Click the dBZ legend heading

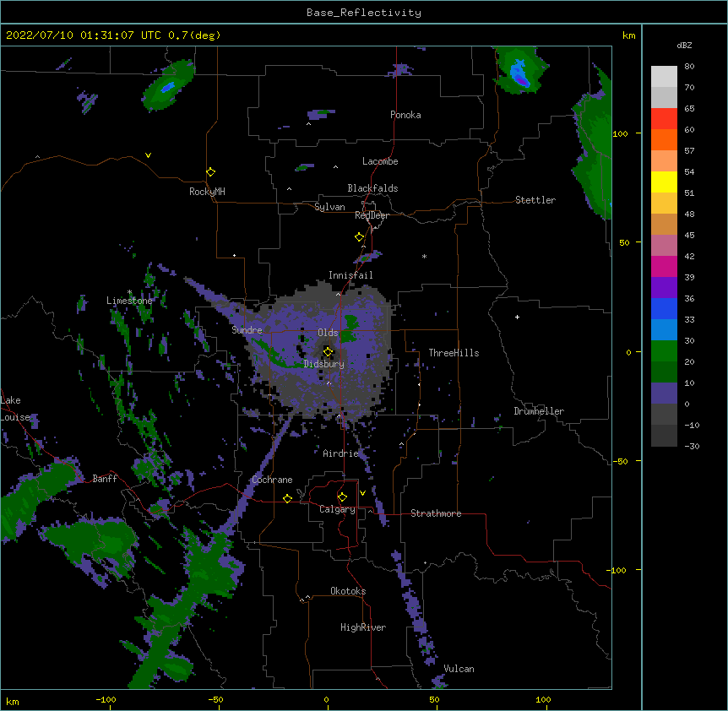tap(684, 46)
